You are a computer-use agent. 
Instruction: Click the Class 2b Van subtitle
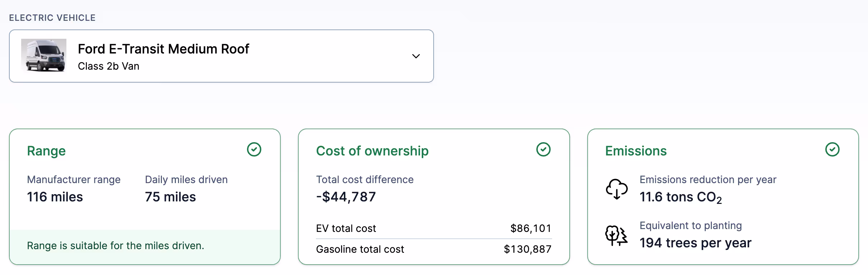pyautogui.click(x=108, y=66)
